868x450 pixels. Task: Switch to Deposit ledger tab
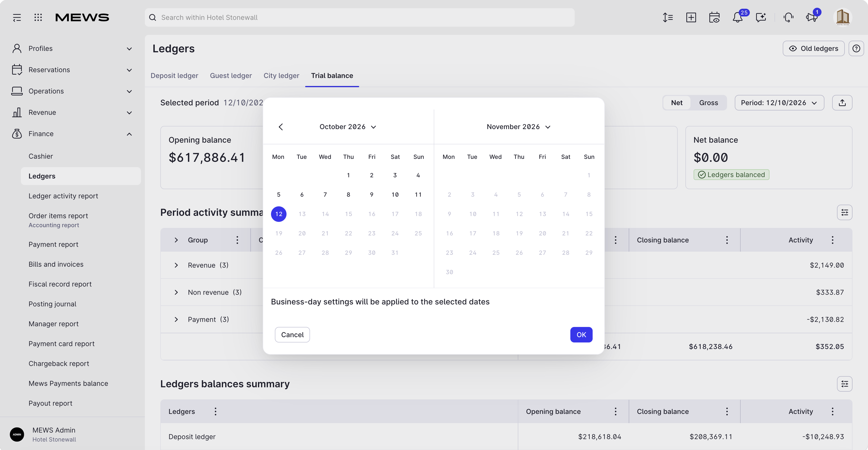pyautogui.click(x=174, y=76)
